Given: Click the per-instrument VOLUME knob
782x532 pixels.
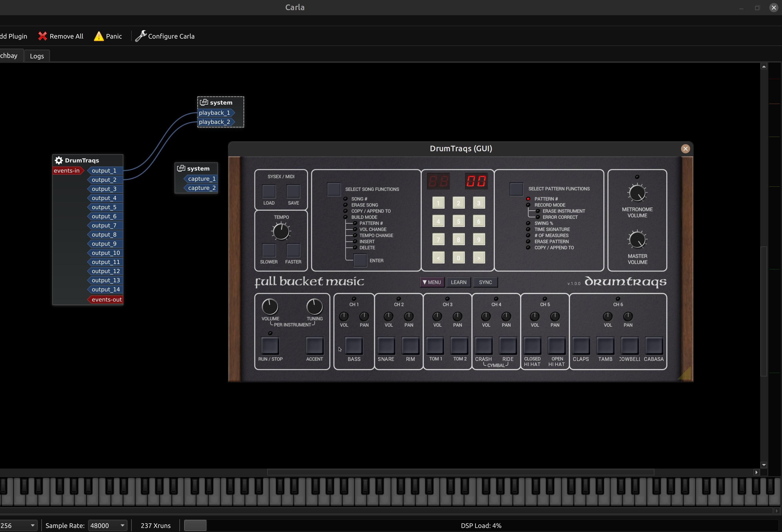Looking at the screenshot, I should click(x=270, y=307).
